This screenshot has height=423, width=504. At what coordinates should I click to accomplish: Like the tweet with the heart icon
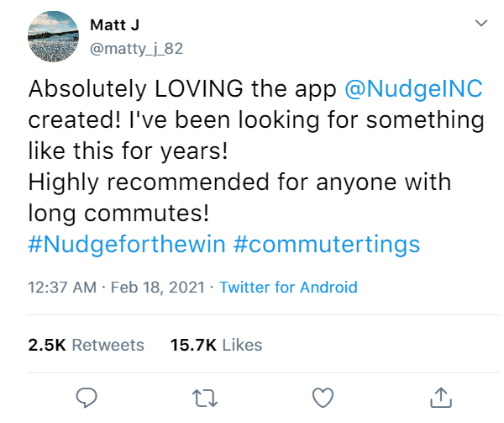(323, 398)
